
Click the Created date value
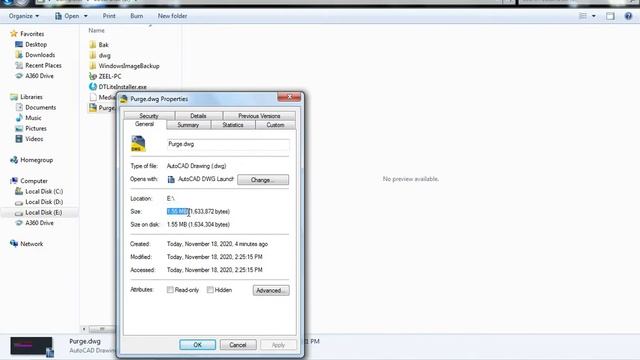[x=217, y=244]
